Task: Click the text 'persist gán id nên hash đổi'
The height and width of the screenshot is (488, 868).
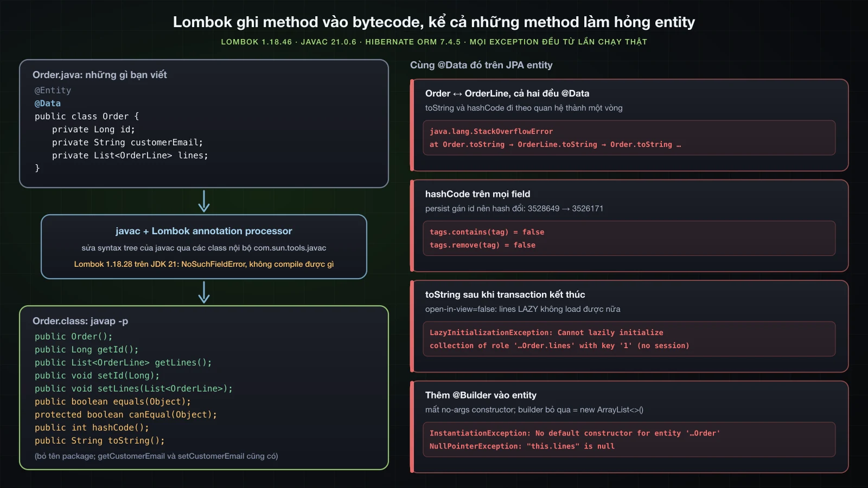Action: tap(514, 209)
